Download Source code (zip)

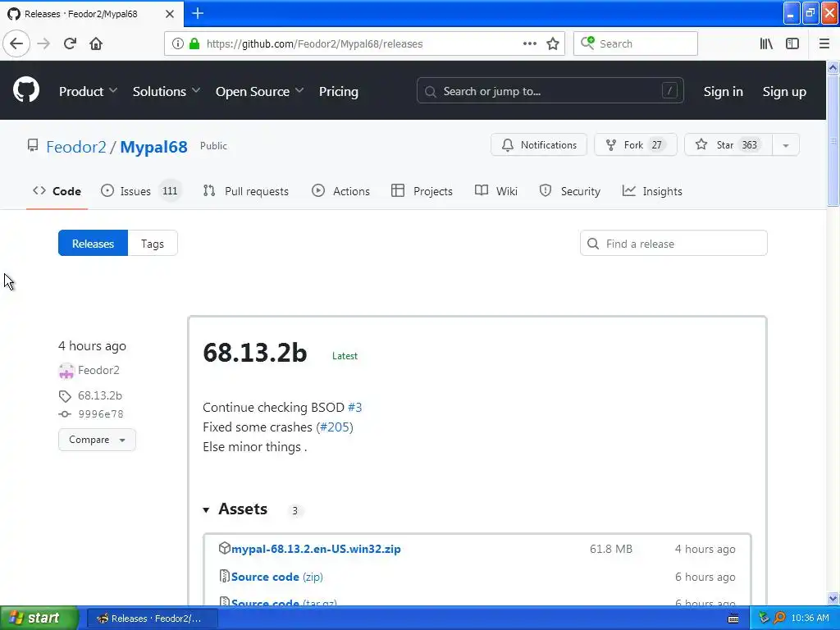(x=277, y=577)
